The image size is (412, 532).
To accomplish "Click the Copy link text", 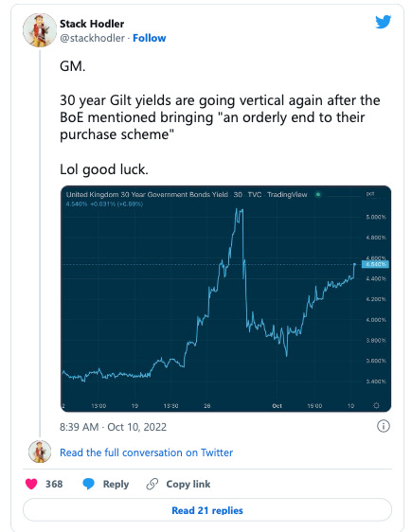I will [188, 484].
